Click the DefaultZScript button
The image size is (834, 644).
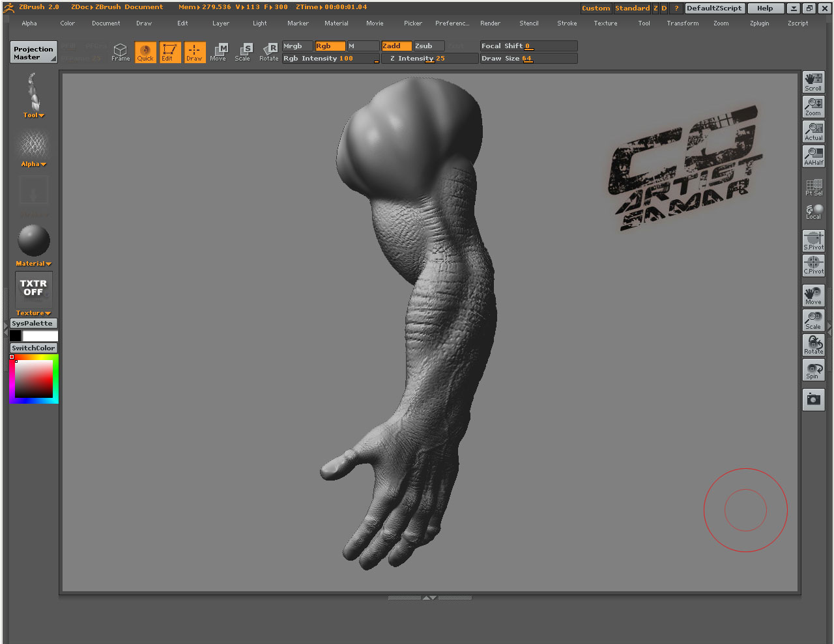tap(714, 8)
